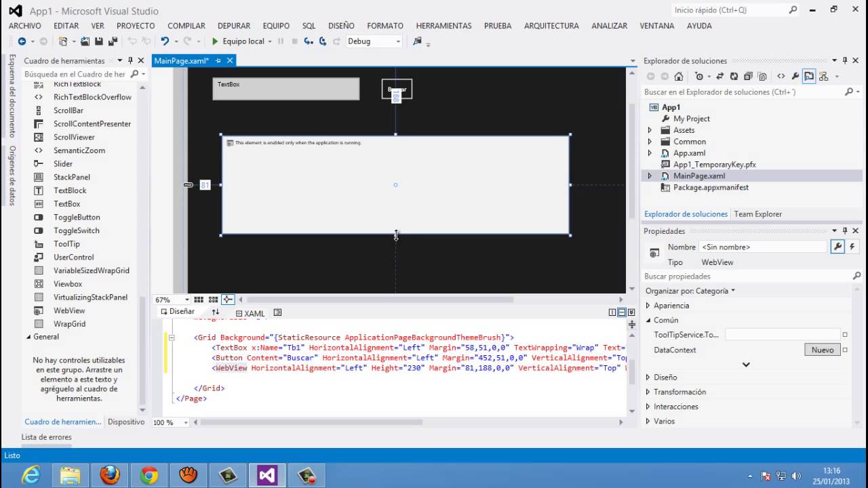
Task: Select horizontal split pane layout
Action: 622,312
